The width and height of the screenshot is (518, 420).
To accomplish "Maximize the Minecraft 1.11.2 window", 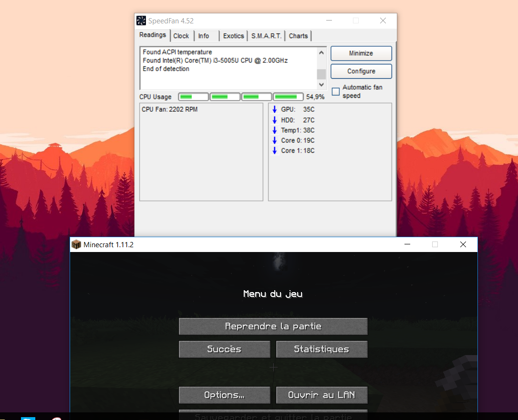I will [x=435, y=244].
